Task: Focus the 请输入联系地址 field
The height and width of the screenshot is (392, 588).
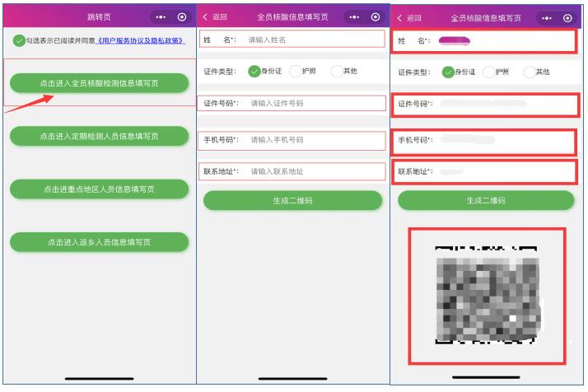Action: [292, 171]
